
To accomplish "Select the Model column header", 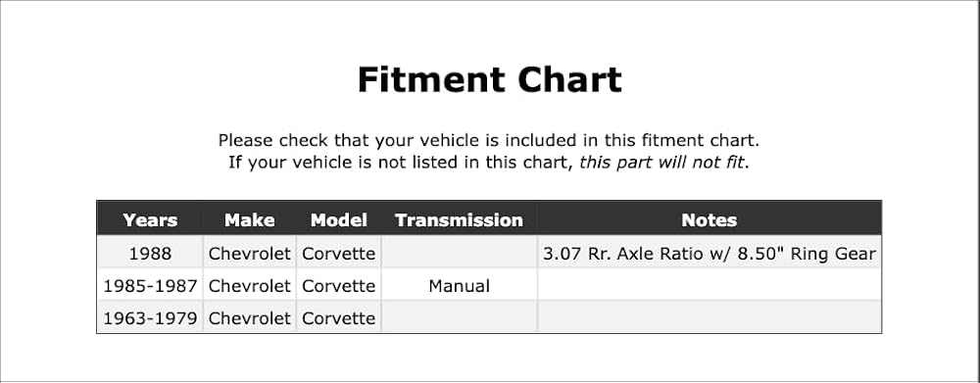I will click(x=339, y=220).
